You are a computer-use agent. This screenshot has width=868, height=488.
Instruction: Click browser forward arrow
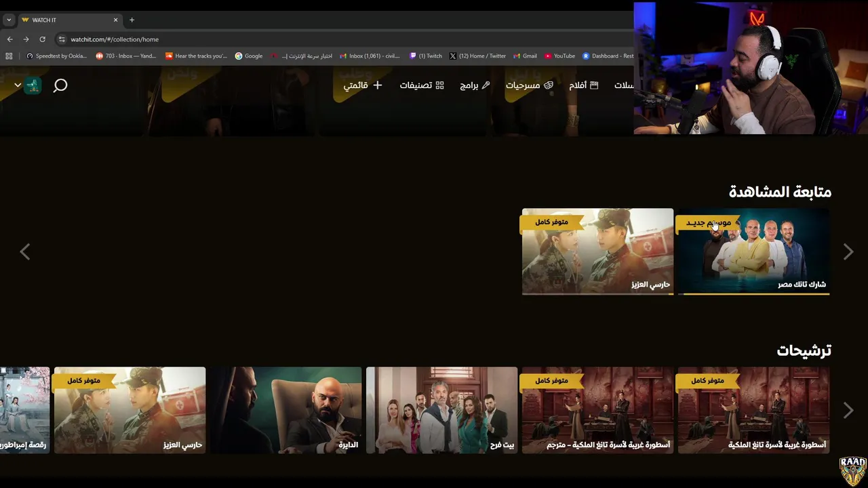[26, 39]
